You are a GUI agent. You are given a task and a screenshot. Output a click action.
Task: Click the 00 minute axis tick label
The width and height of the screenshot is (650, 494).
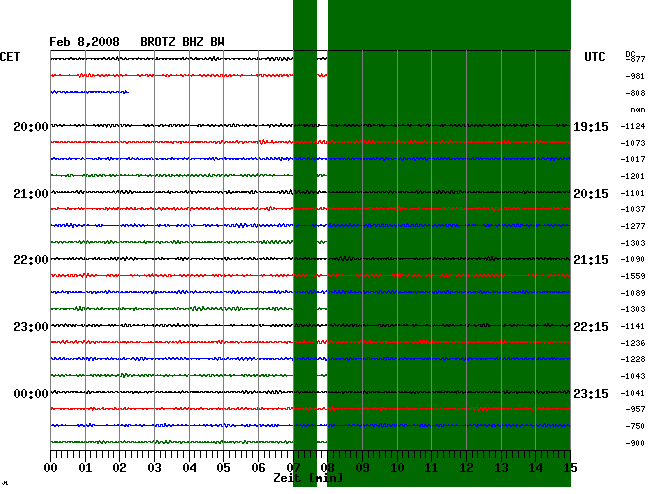coord(51,468)
